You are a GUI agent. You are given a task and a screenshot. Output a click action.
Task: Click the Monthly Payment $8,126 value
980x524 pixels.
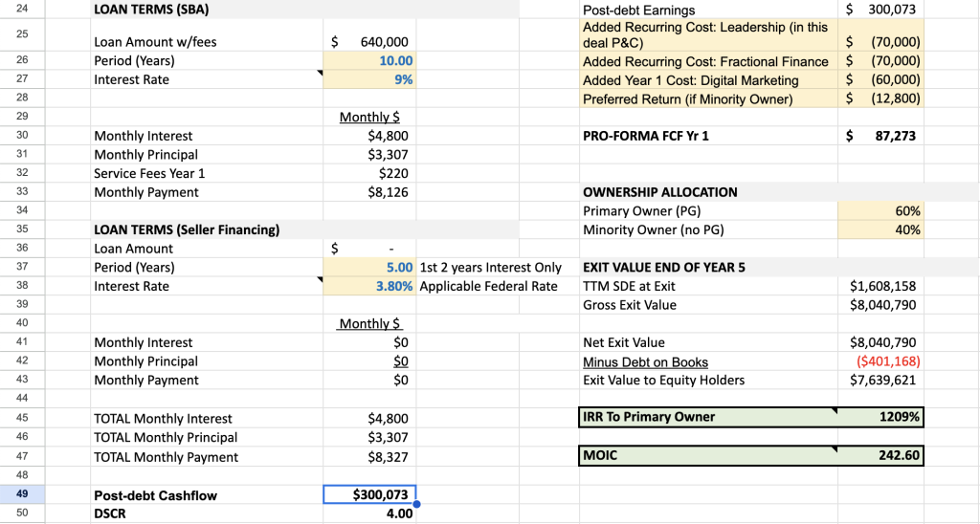(388, 192)
